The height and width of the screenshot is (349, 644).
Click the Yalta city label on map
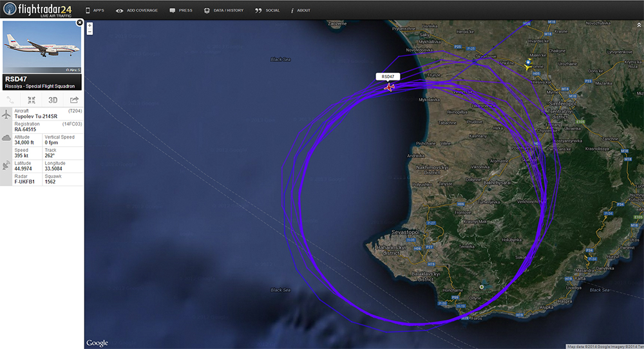pos(580,278)
